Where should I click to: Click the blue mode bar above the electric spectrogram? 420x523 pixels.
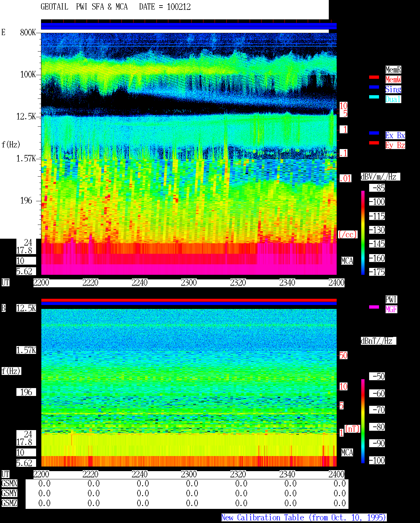coord(189,26)
